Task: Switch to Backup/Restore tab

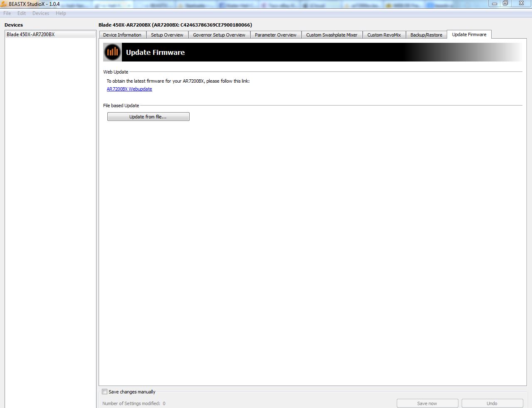Action: point(426,35)
